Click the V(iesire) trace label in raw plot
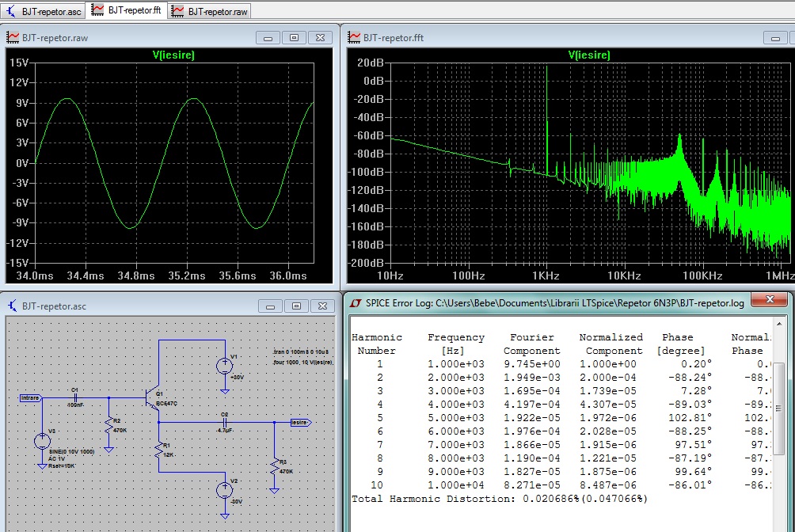This screenshot has height=532, width=795. [x=173, y=55]
